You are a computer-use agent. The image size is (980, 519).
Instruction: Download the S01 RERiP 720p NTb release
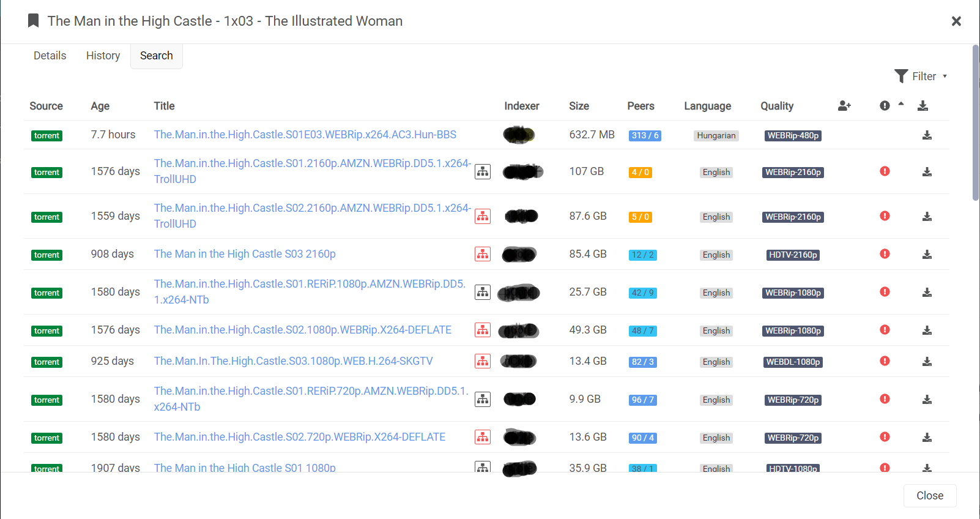(x=927, y=400)
